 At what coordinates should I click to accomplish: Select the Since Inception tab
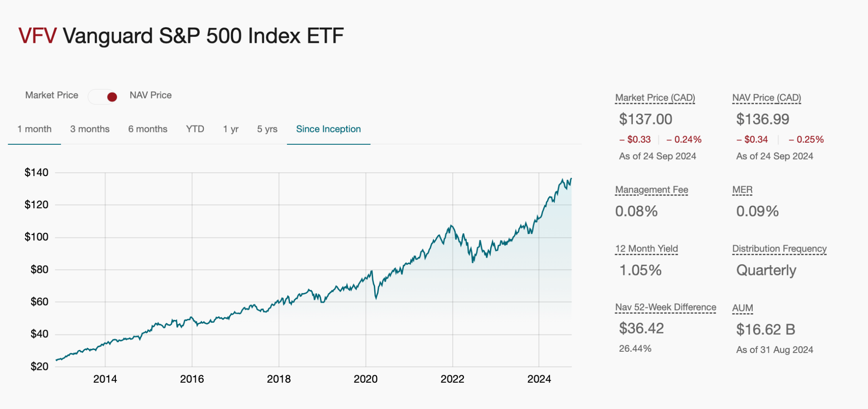[328, 129]
